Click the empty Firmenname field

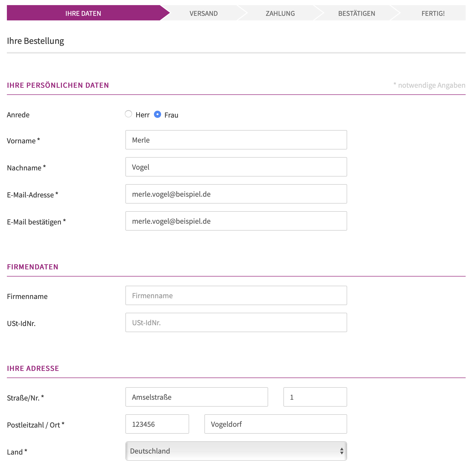tap(236, 295)
